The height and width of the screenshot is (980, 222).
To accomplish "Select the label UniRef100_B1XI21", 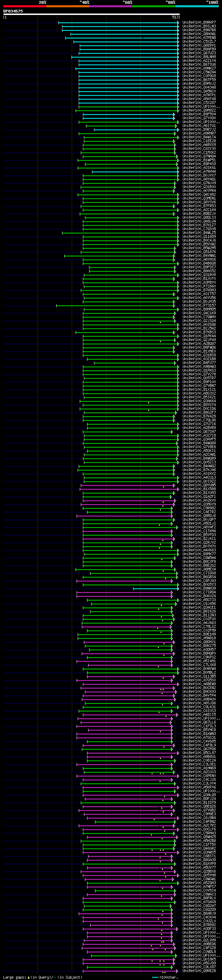I will [199, 389].
